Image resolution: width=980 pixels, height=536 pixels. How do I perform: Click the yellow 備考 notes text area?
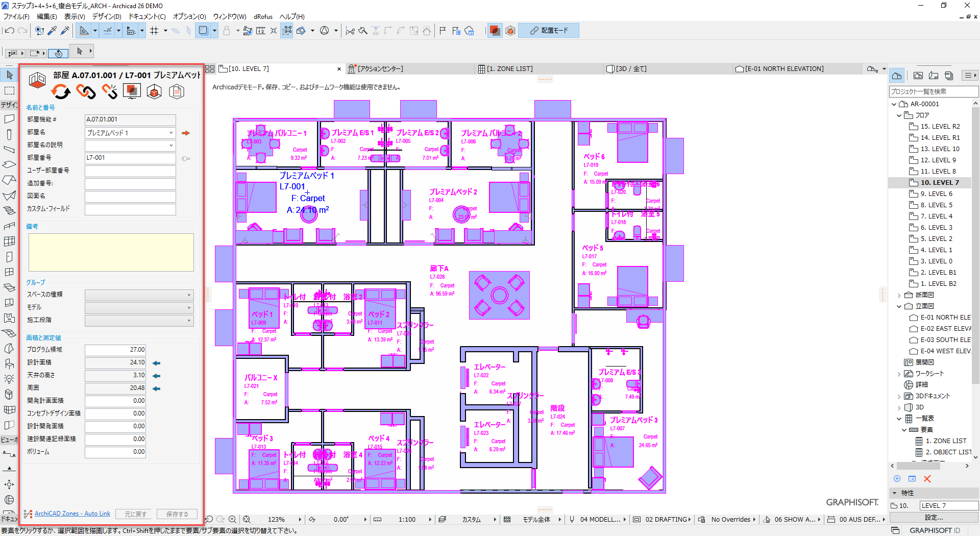111,252
